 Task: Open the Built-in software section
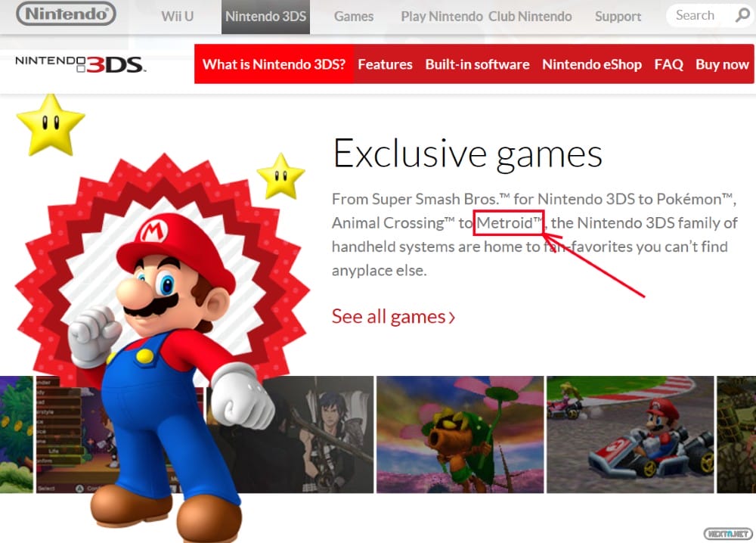pyautogui.click(x=477, y=64)
